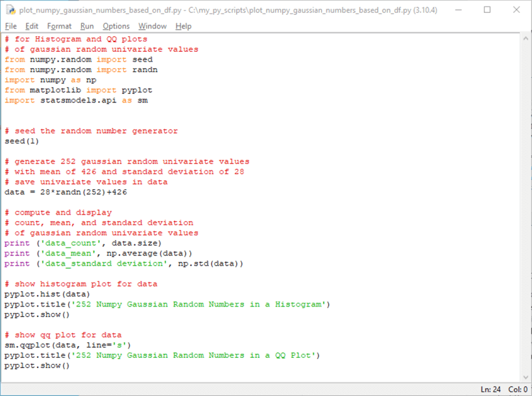532x396 pixels.
Task: Place cursor on the seed(1) line
Action: [21, 141]
